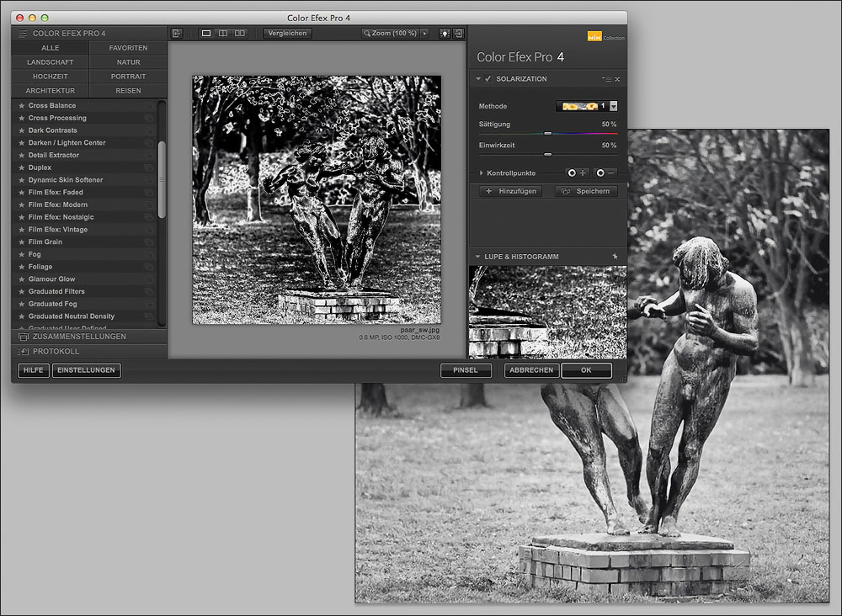The image size is (842, 616).
Task: Click the Speichern button
Action: 586,191
